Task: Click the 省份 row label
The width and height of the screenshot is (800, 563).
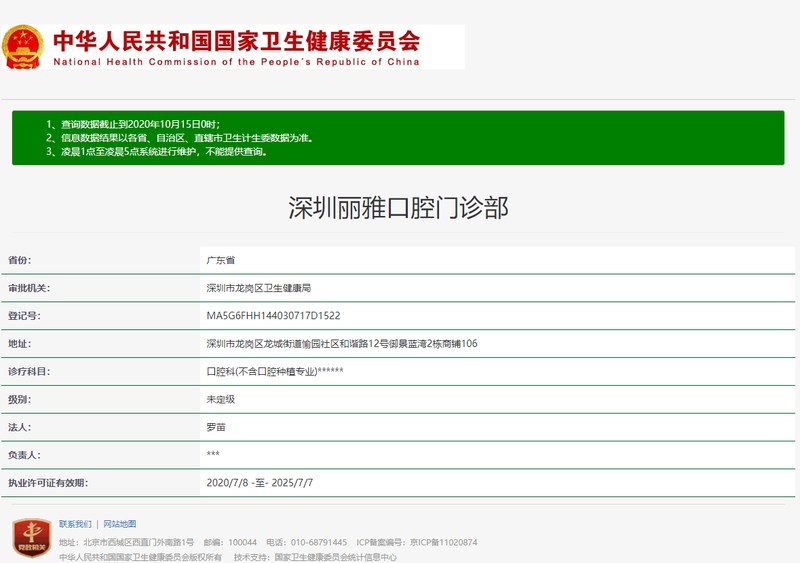Action: 19,260
